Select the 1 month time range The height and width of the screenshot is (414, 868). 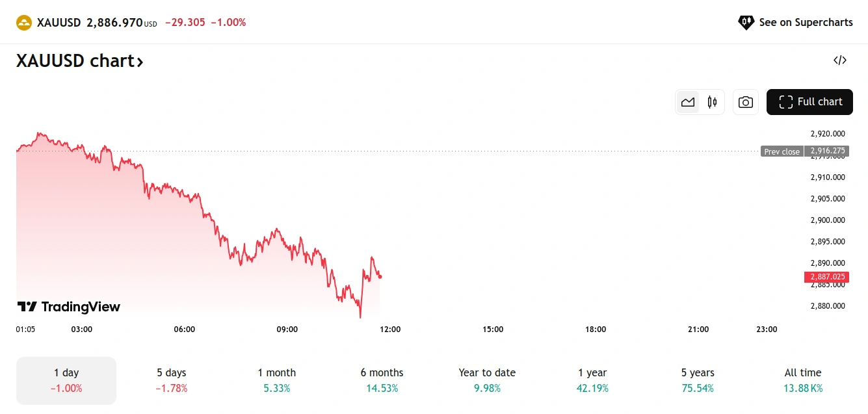point(277,380)
